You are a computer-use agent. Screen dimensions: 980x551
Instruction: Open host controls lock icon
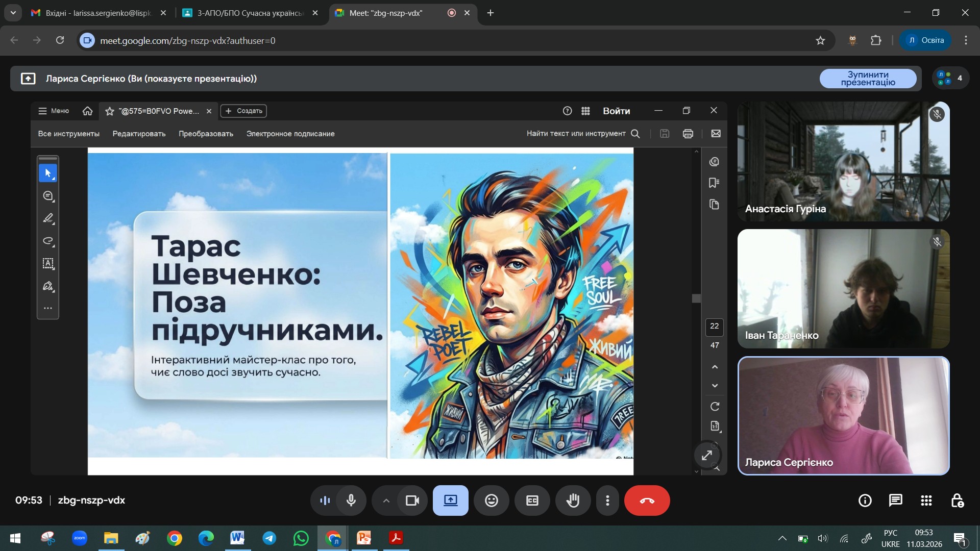pyautogui.click(x=957, y=500)
